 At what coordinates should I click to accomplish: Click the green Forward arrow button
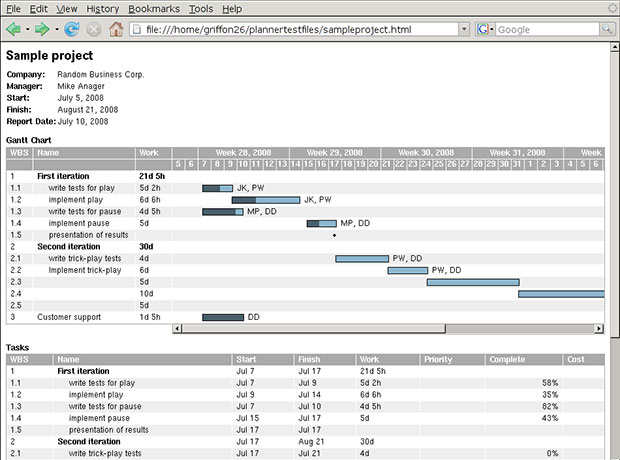[42, 29]
